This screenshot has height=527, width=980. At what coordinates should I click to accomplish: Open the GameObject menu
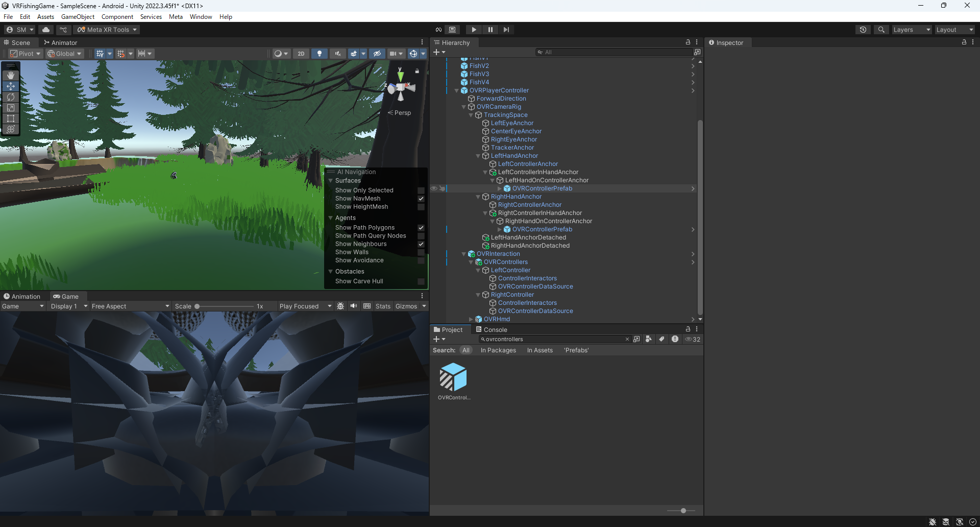(78, 17)
